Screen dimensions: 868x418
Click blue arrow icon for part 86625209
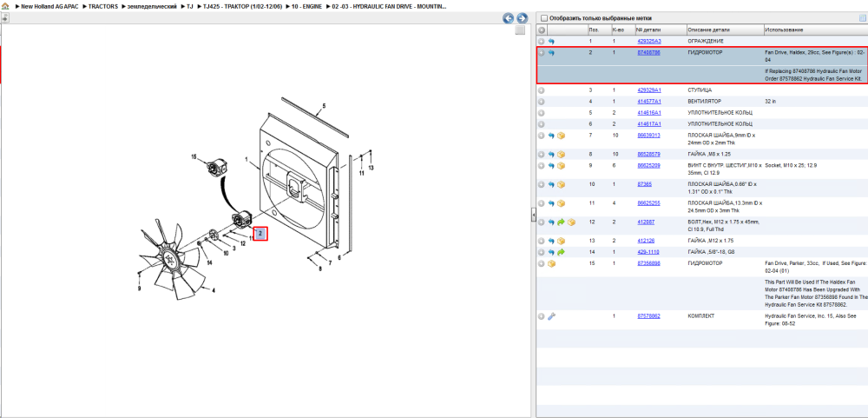point(551,166)
